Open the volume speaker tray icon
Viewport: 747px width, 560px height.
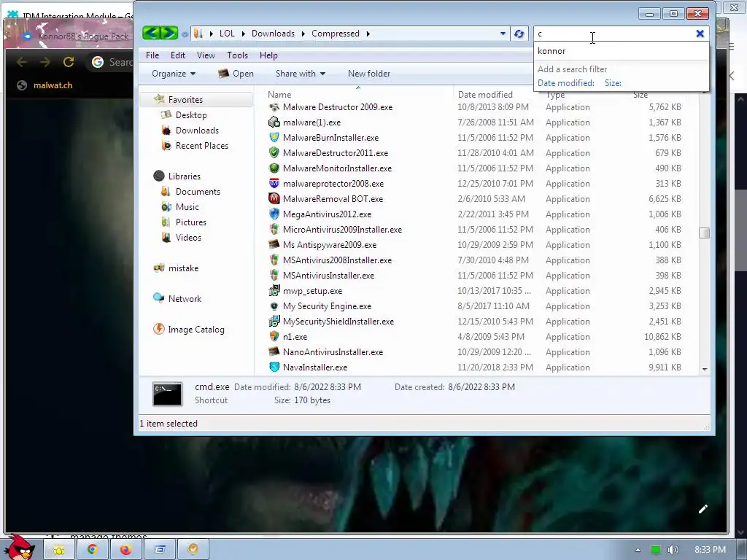(673, 550)
